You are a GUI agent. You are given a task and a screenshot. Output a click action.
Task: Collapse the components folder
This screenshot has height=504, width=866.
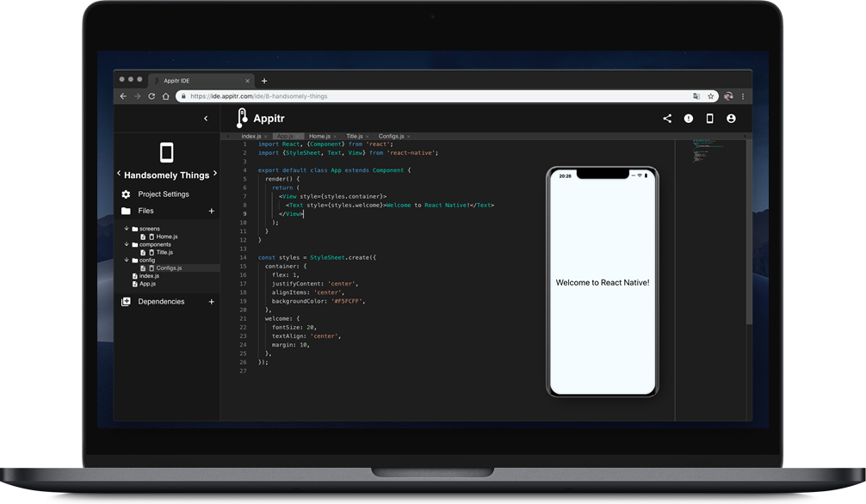coord(127,244)
